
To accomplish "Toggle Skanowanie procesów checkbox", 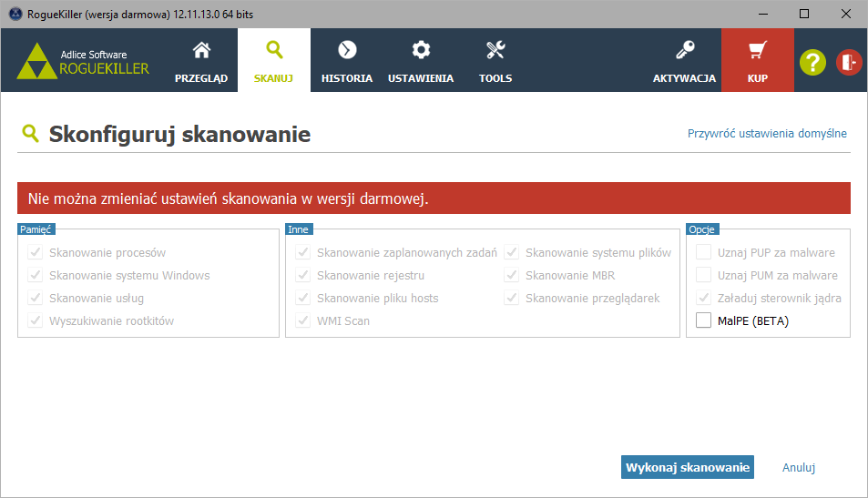I will coord(36,252).
